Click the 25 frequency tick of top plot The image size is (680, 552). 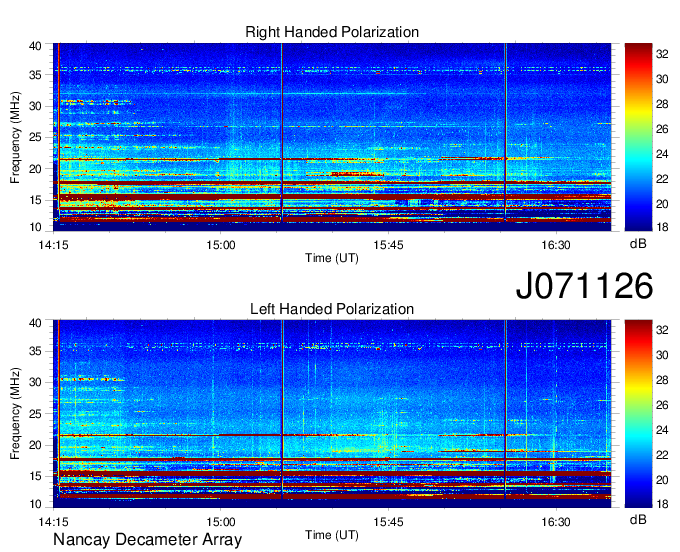35,137
